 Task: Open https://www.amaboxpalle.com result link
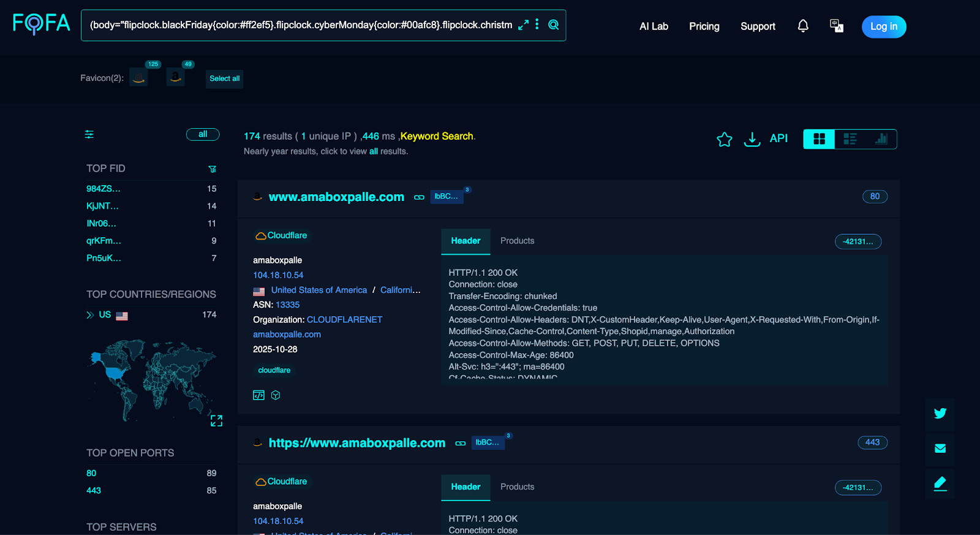(357, 442)
